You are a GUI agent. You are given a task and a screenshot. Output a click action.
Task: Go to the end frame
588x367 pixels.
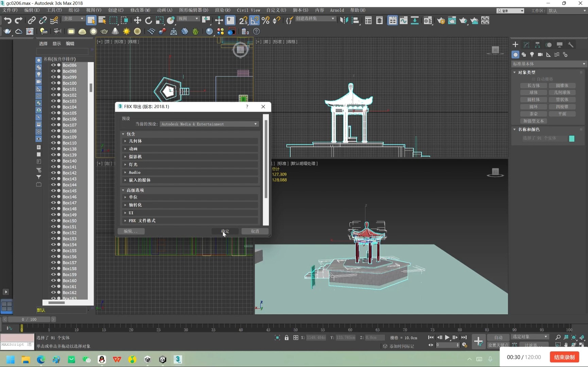click(464, 337)
